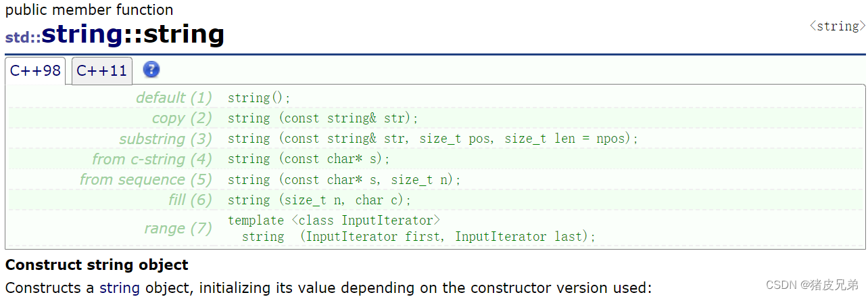Select the C++98 tab
The height and width of the screenshot is (297, 868).
pyautogui.click(x=35, y=70)
